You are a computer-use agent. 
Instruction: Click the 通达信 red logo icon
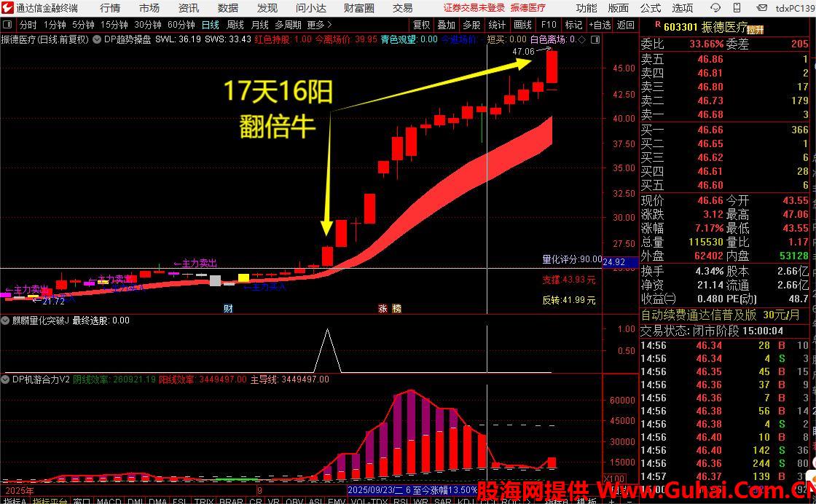(x=7, y=8)
